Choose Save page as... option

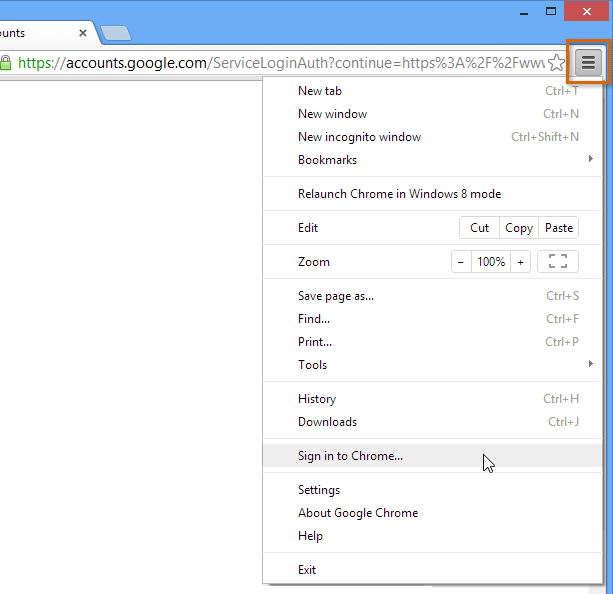[432, 296]
